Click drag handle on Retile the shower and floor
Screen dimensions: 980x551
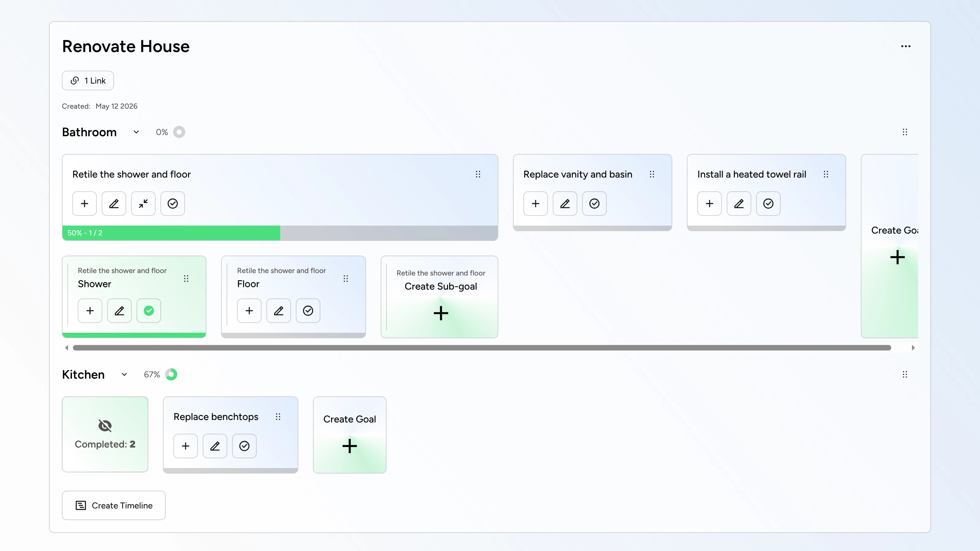[x=478, y=174]
